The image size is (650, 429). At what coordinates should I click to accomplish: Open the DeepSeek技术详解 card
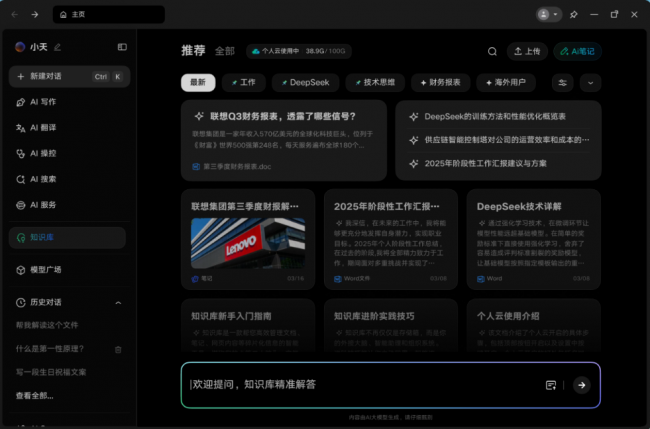click(534, 239)
